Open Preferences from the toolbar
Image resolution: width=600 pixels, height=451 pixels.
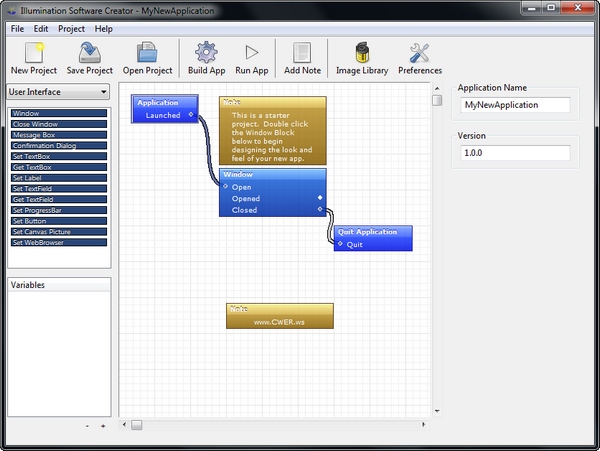420,53
